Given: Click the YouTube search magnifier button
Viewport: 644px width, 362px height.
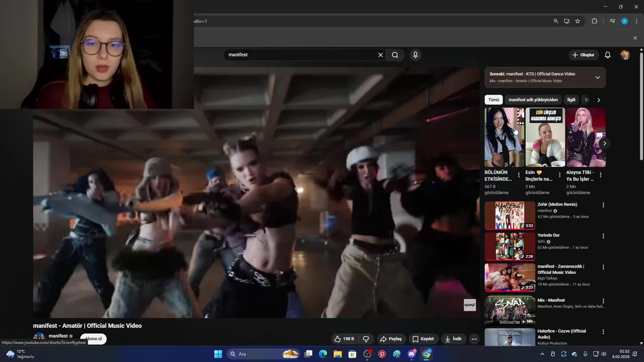Looking at the screenshot, I should pos(395,55).
